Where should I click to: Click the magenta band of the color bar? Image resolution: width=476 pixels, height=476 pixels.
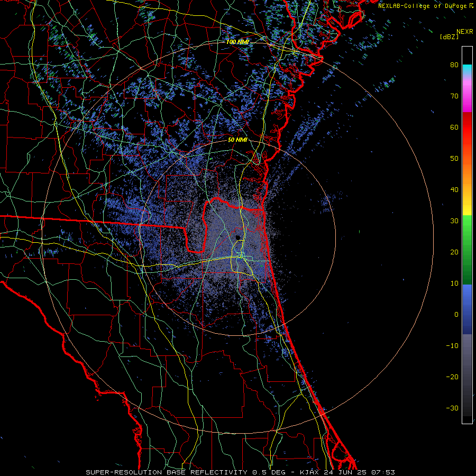click(467, 97)
